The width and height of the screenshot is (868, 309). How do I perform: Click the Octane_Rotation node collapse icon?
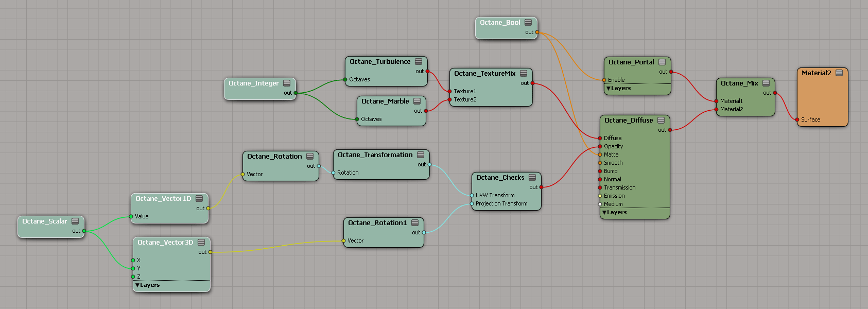tap(310, 156)
